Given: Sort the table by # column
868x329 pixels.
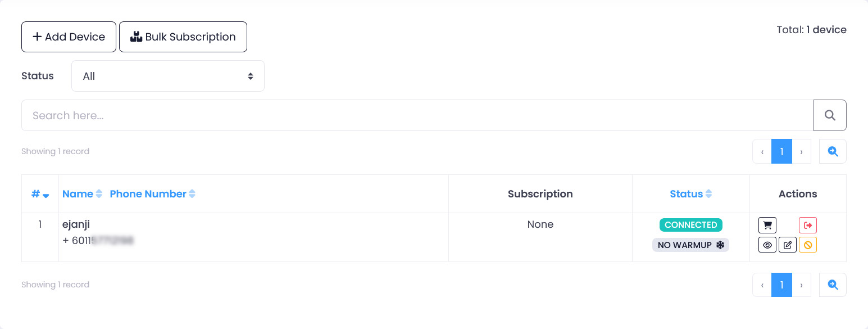Looking at the screenshot, I should tap(40, 194).
